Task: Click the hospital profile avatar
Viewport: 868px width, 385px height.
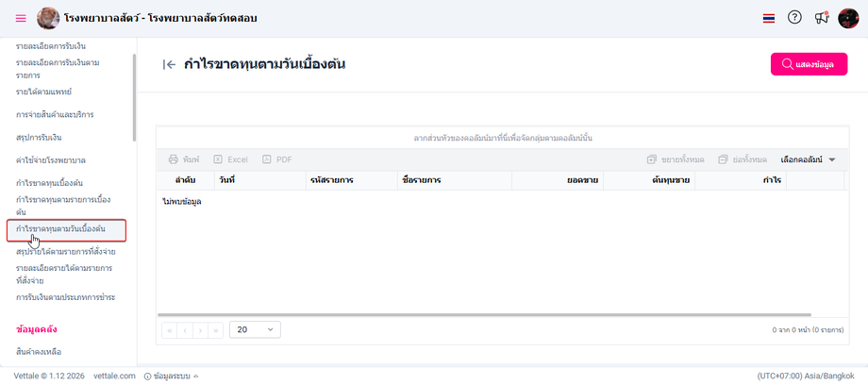Action: (x=48, y=18)
